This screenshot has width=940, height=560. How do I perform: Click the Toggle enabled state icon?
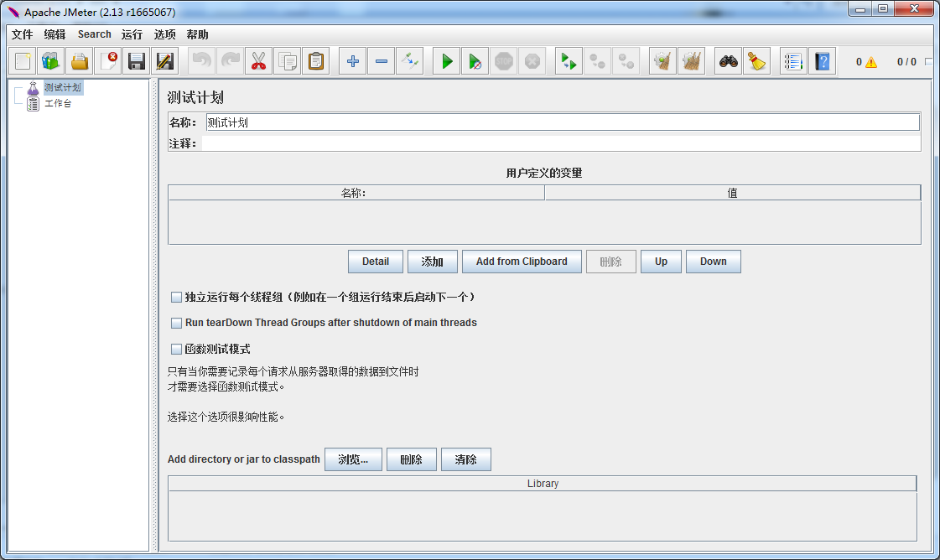click(x=410, y=61)
